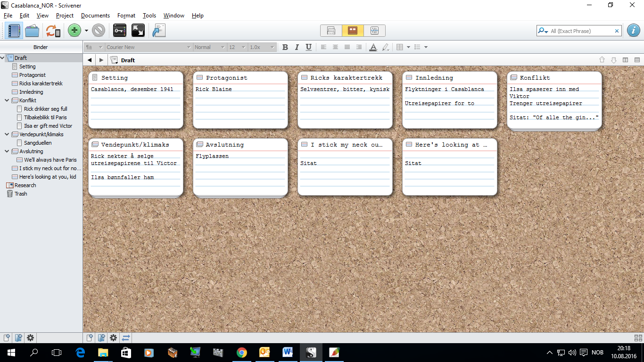Pick a text color with the A swatch
The image size is (644, 362).
click(372, 47)
